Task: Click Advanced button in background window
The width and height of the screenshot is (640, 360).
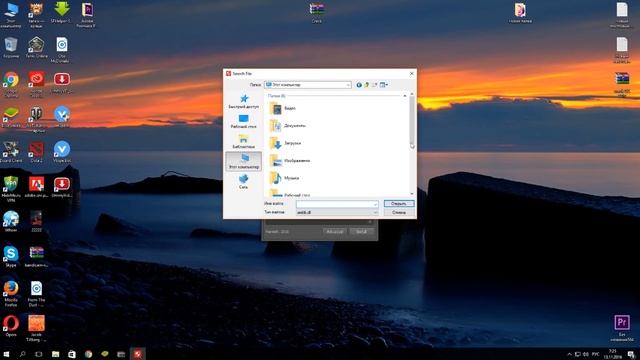Action: coord(335,231)
